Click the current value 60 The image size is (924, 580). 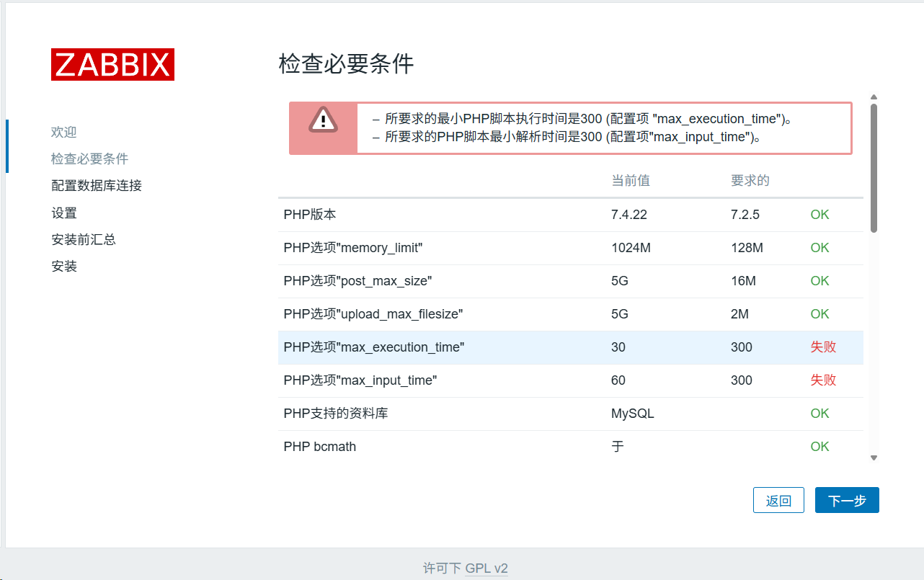coord(618,380)
